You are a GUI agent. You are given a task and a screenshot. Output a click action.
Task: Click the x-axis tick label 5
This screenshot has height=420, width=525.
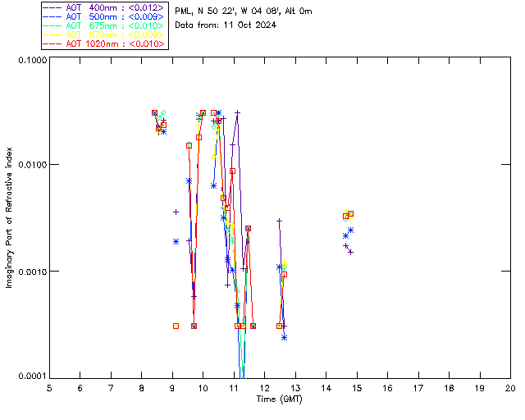tap(49, 388)
